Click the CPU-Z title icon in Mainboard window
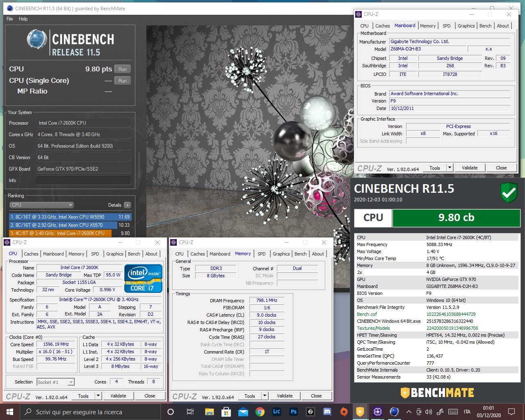This screenshot has width=525, height=420. pyautogui.click(x=358, y=14)
